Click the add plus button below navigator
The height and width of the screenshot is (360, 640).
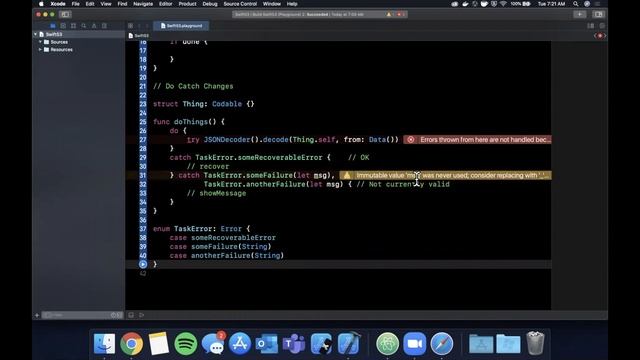pyautogui.click(x=37, y=315)
